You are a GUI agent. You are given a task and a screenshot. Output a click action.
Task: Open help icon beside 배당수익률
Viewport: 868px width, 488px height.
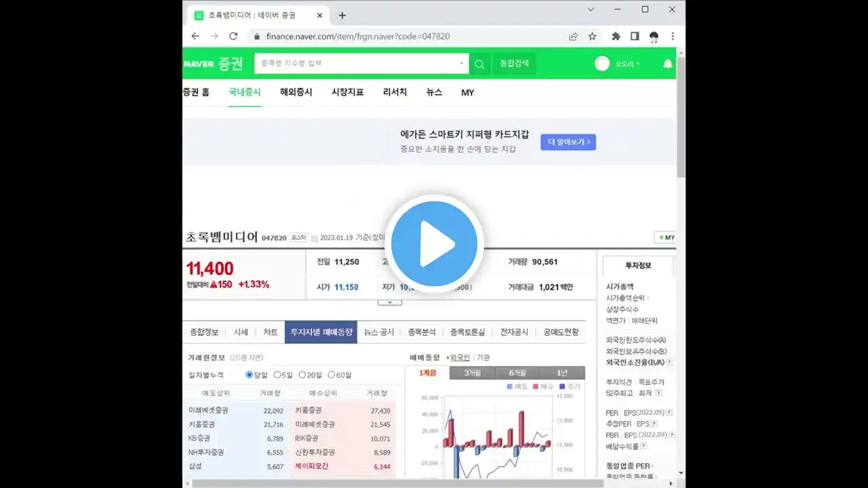[x=644, y=447]
